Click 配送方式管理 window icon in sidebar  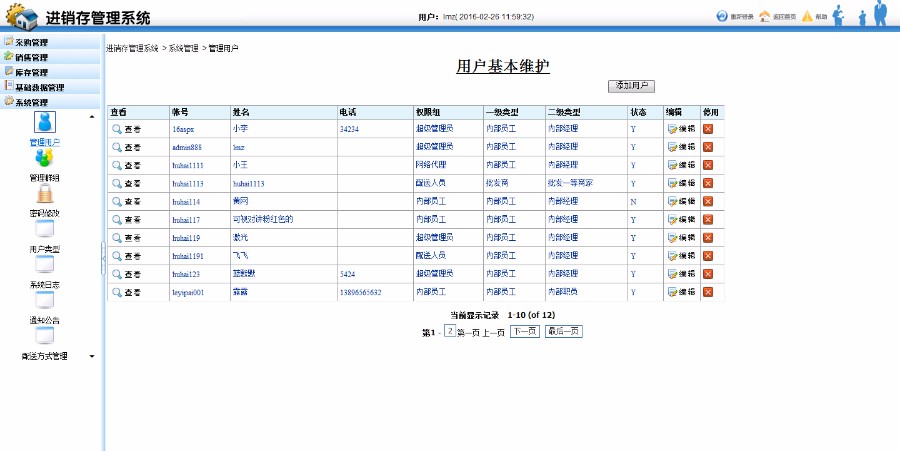[x=45, y=335]
